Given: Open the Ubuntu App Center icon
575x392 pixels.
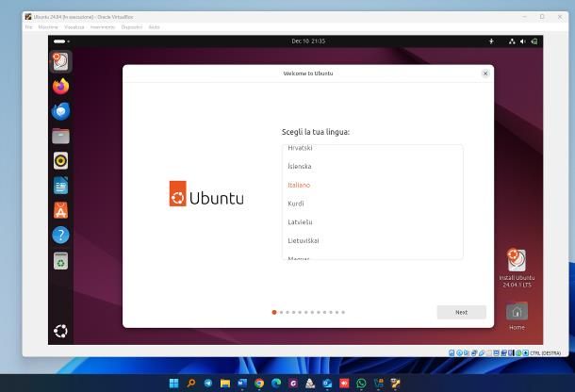Looking at the screenshot, I should [60, 210].
